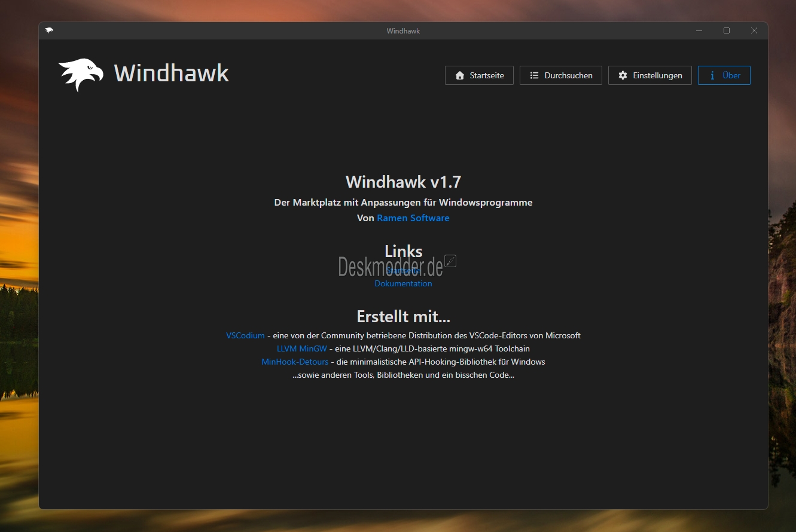
Task: Click the Erstellt mit... heading
Action: [403, 316]
